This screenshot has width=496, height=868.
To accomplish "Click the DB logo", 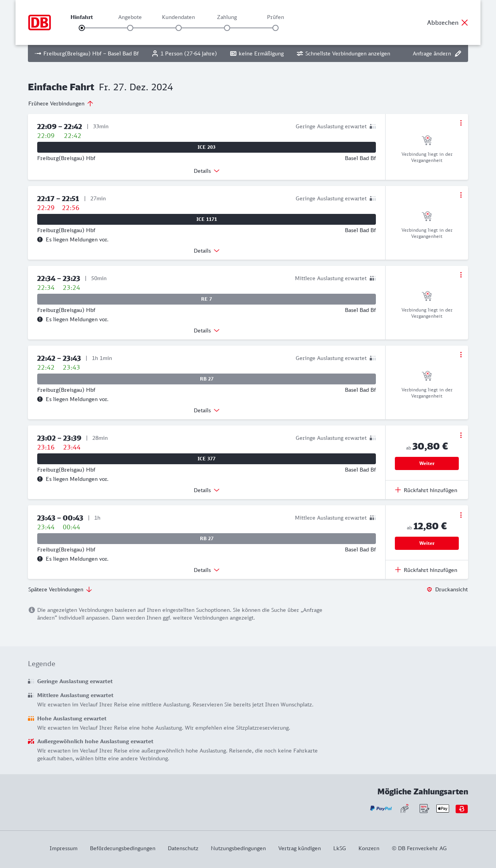I will [40, 22].
